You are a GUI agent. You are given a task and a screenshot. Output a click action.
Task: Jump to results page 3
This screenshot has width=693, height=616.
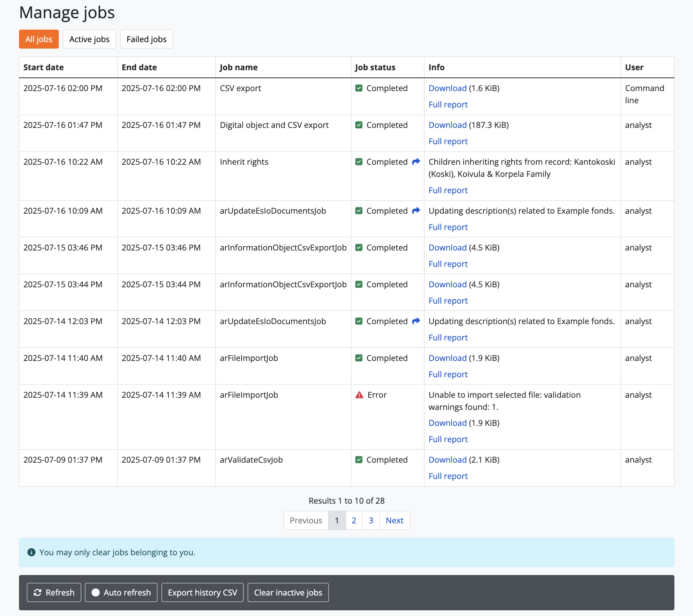pyautogui.click(x=371, y=521)
